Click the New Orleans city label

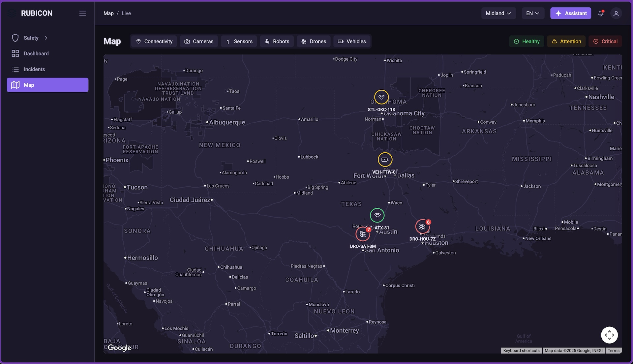[x=538, y=238]
